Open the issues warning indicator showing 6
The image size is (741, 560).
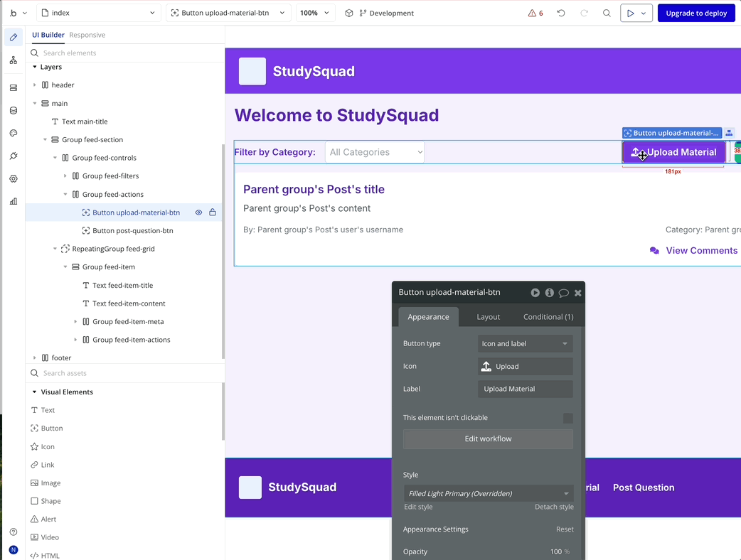pos(535,13)
